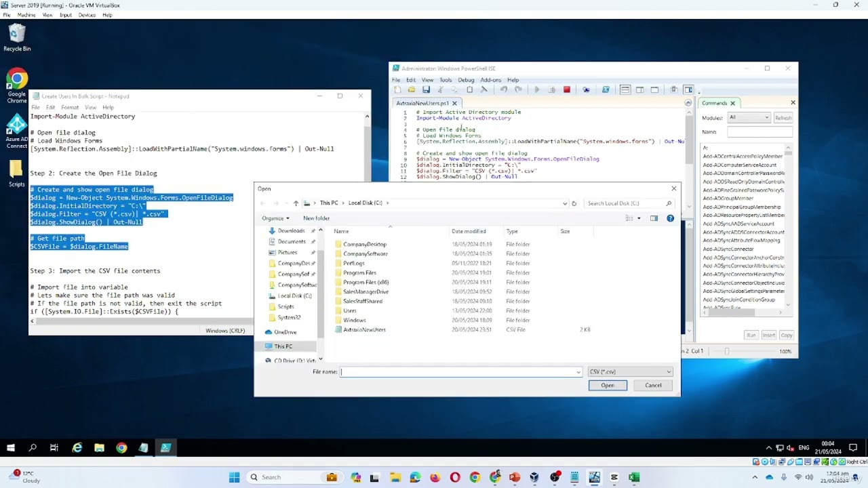Click Undo arrow icon in ISE toolbar
The height and width of the screenshot is (488, 868).
click(x=504, y=89)
